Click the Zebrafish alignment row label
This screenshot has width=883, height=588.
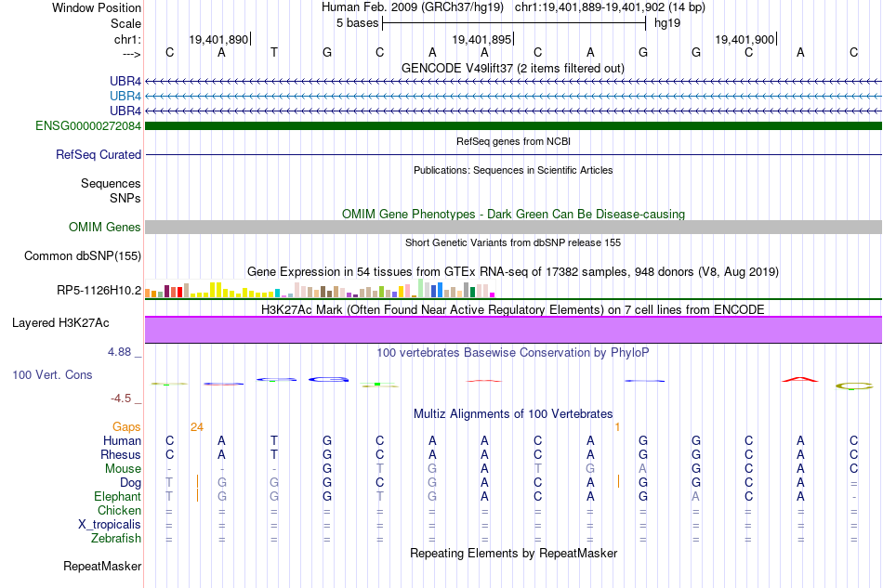click(x=116, y=539)
